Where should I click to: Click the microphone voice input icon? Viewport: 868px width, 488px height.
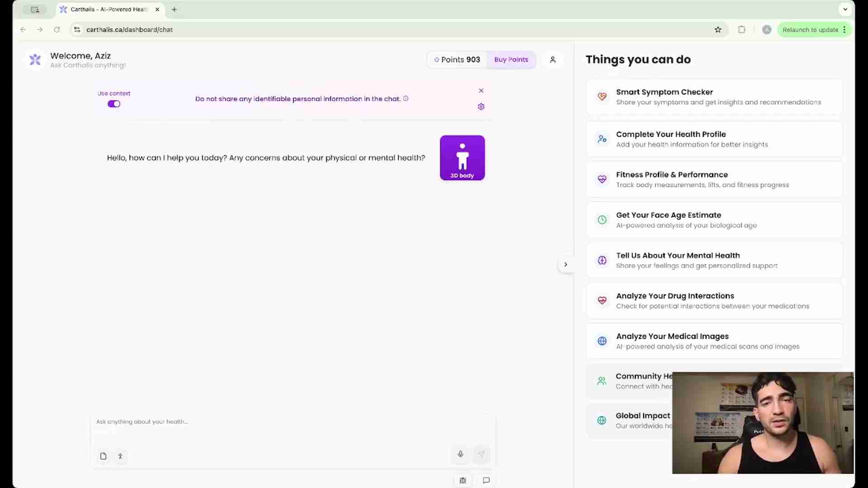(460, 454)
